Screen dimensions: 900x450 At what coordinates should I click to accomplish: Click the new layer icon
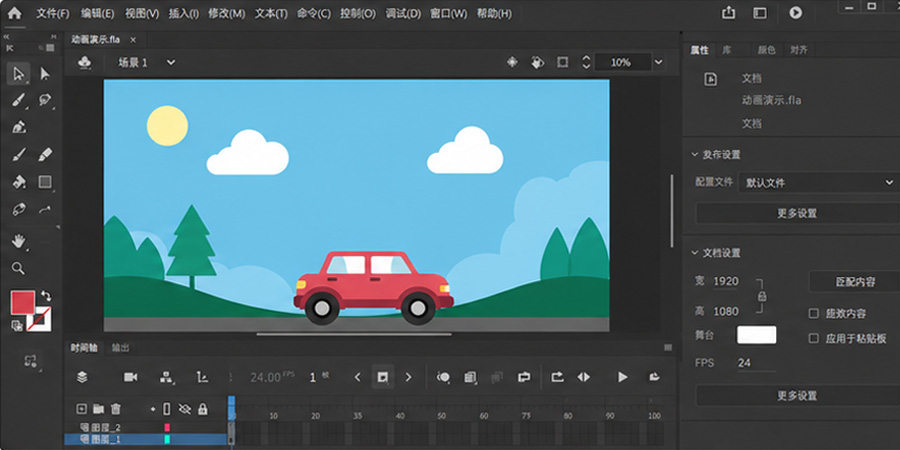pos(82,409)
